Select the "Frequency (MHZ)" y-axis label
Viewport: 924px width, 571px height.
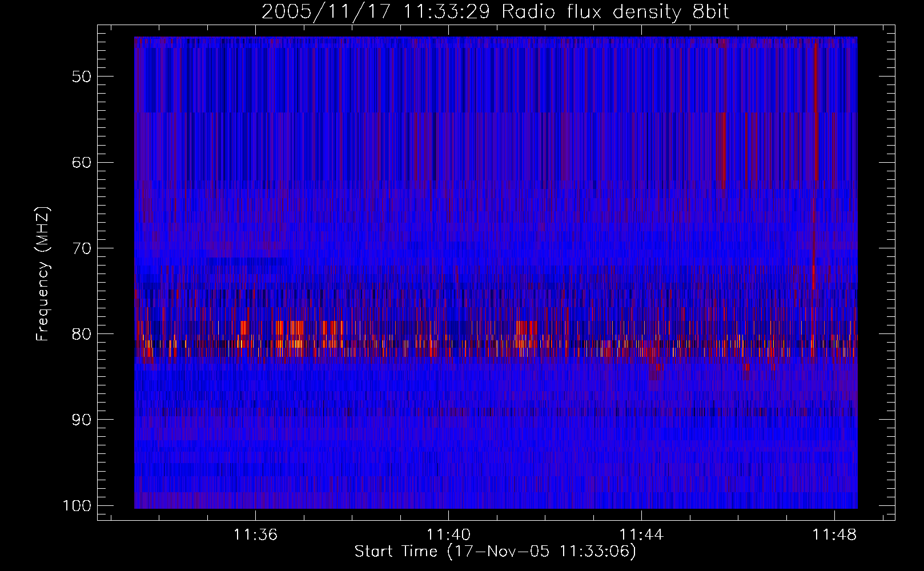click(x=43, y=274)
